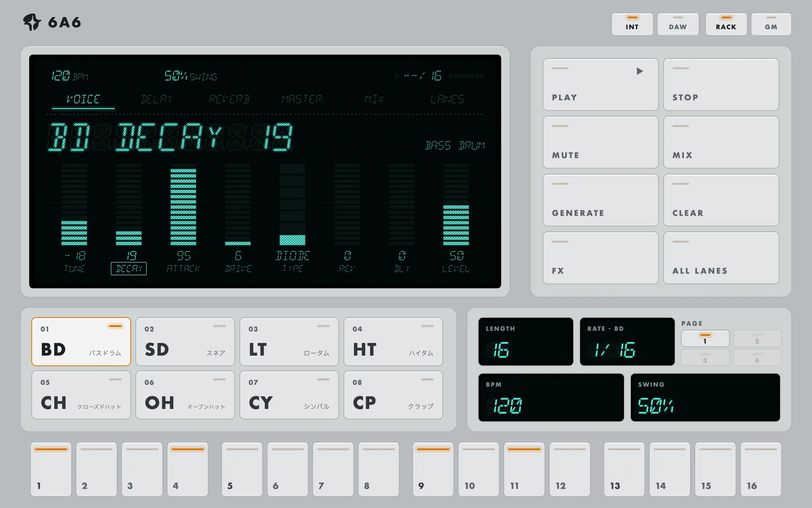Image resolution: width=812 pixels, height=508 pixels.
Task: Adjust the LEVEL bar meter
Action: click(456, 204)
